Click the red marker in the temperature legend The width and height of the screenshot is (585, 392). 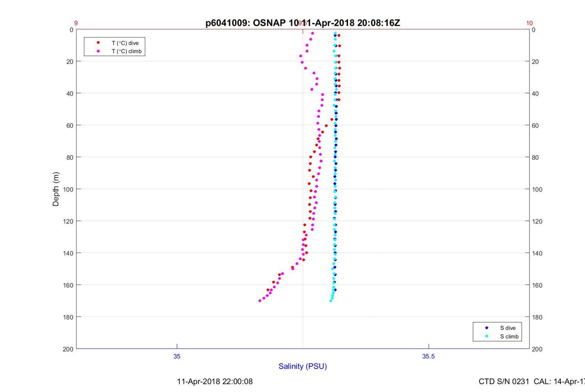point(98,43)
